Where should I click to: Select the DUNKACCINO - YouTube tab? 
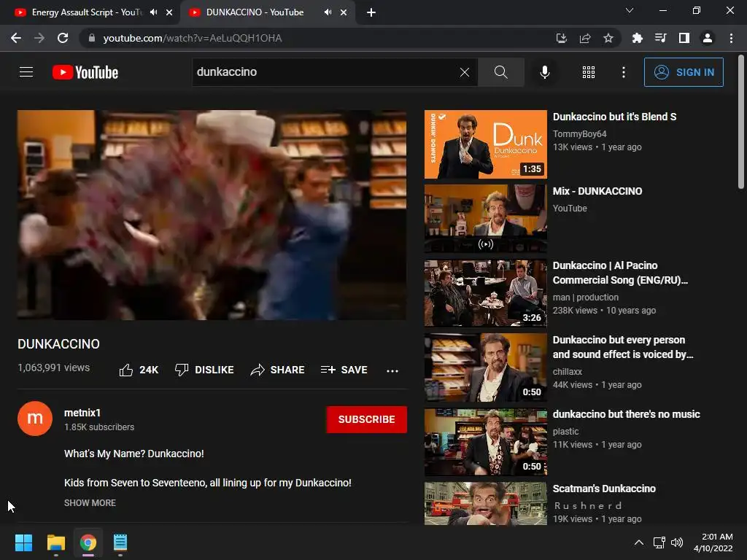(x=254, y=12)
